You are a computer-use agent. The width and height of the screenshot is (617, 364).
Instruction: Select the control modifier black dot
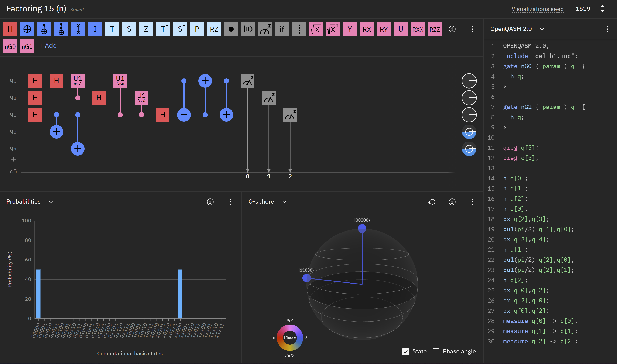(x=231, y=29)
